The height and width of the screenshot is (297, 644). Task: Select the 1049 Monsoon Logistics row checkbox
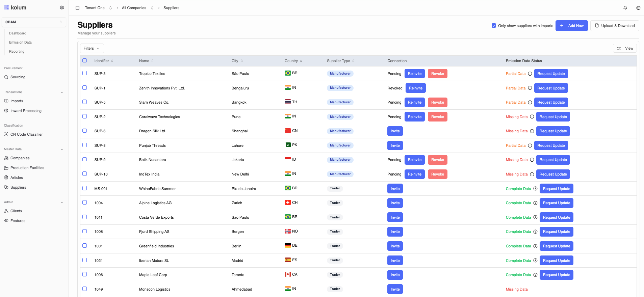[84, 289]
